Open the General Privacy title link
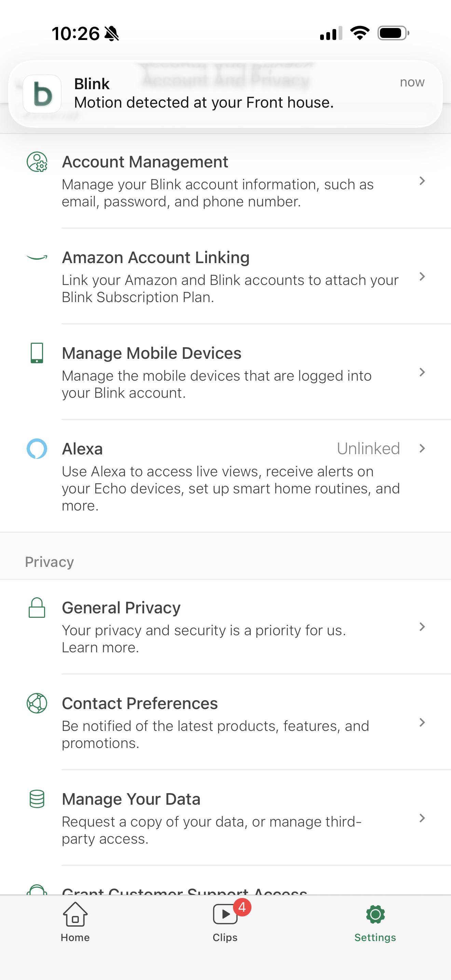 121,608
